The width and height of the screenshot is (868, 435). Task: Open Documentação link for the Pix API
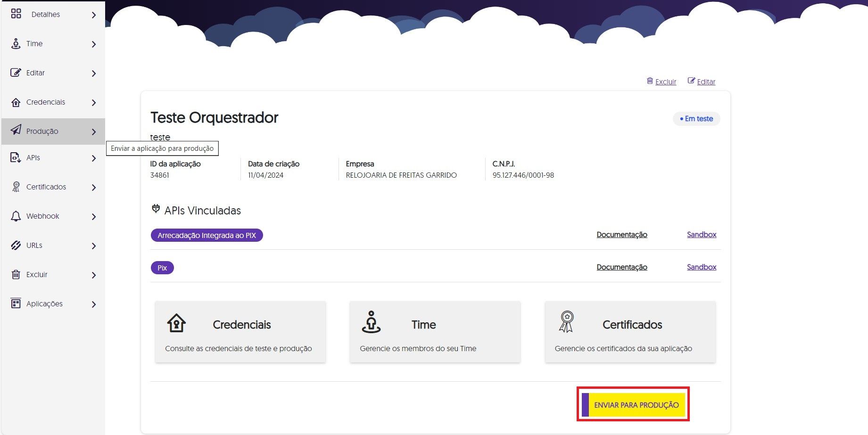tap(621, 267)
